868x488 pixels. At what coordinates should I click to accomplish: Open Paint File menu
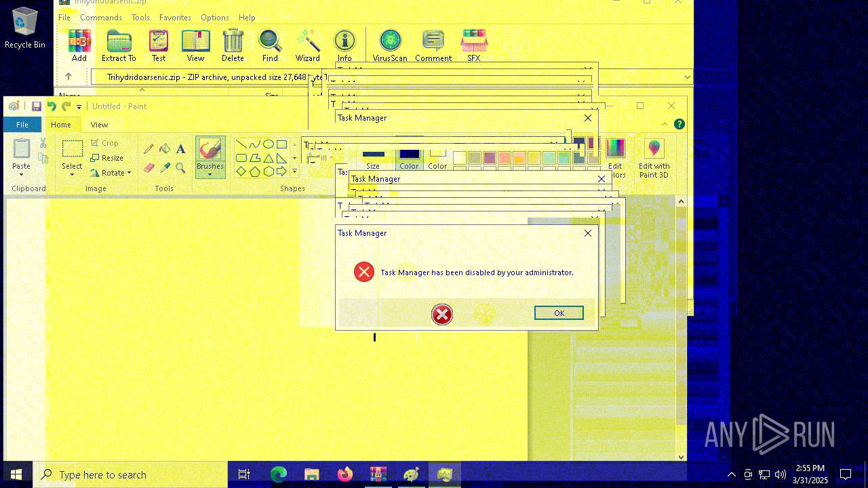pyautogui.click(x=22, y=125)
